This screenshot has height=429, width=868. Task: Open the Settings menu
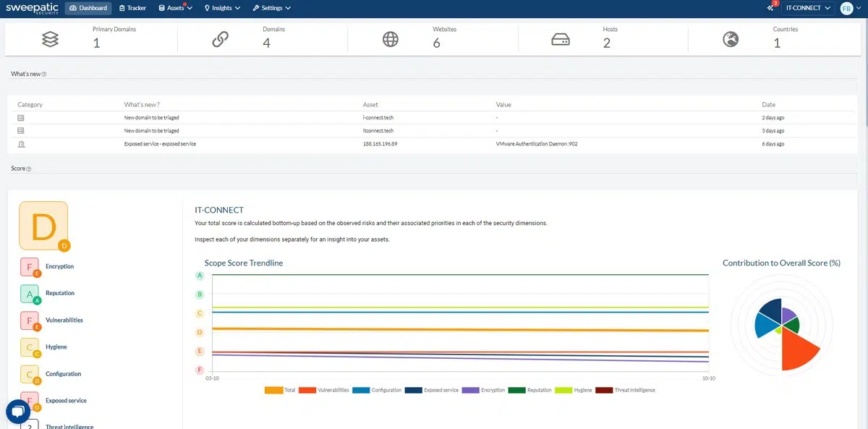pos(272,9)
